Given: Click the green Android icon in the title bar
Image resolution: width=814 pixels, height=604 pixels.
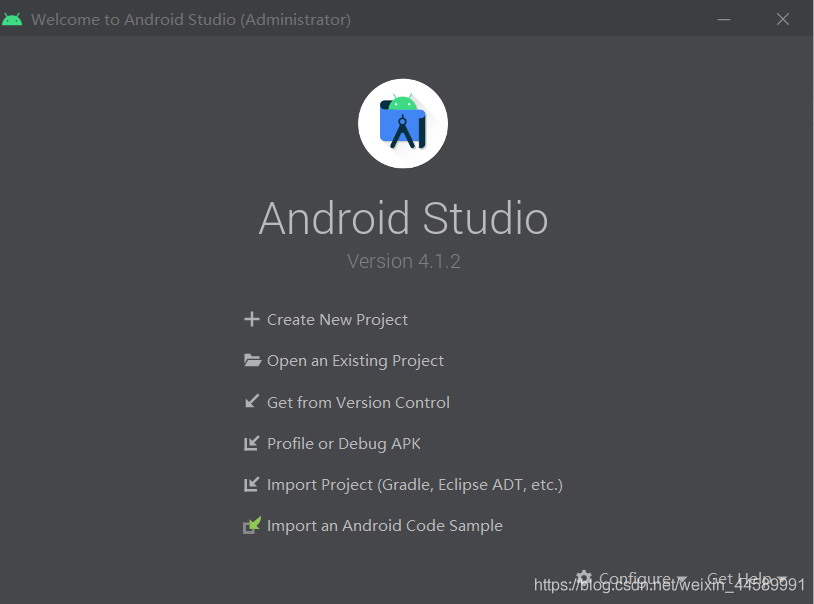Looking at the screenshot, I should point(12,19).
